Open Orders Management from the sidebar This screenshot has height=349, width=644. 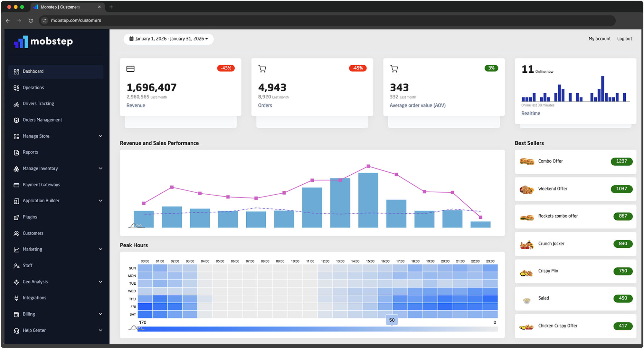[x=16, y=120]
